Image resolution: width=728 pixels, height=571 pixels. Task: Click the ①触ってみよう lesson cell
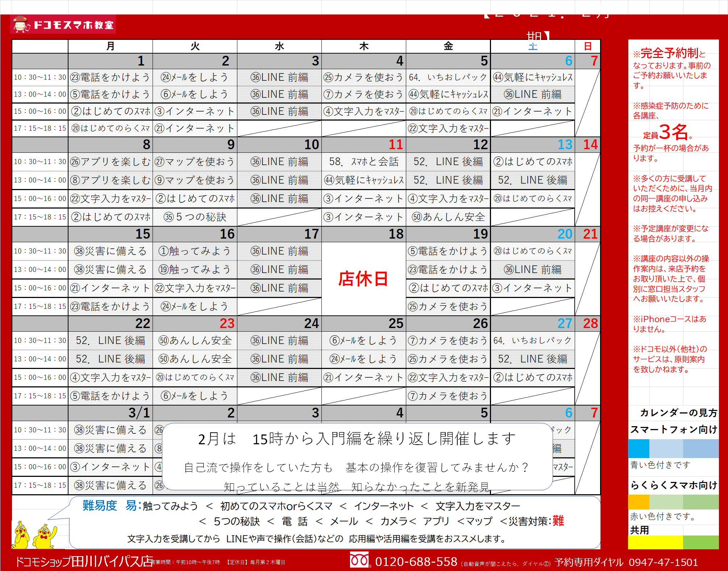195,251
